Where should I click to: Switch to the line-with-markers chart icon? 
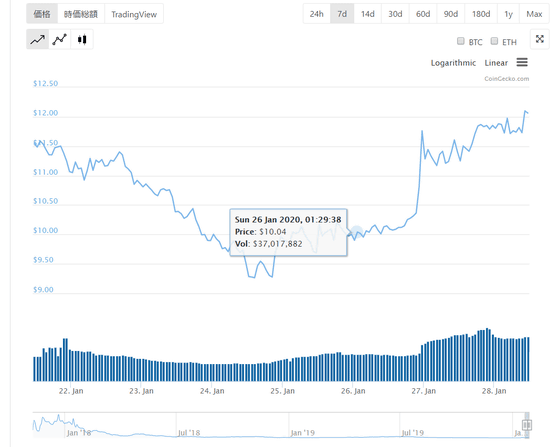(x=60, y=40)
